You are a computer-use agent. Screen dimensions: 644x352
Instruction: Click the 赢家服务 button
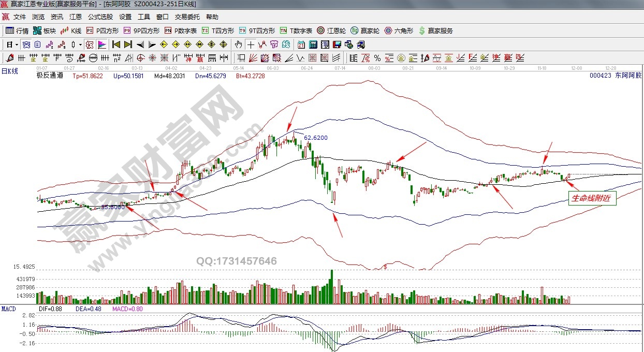[435, 31]
